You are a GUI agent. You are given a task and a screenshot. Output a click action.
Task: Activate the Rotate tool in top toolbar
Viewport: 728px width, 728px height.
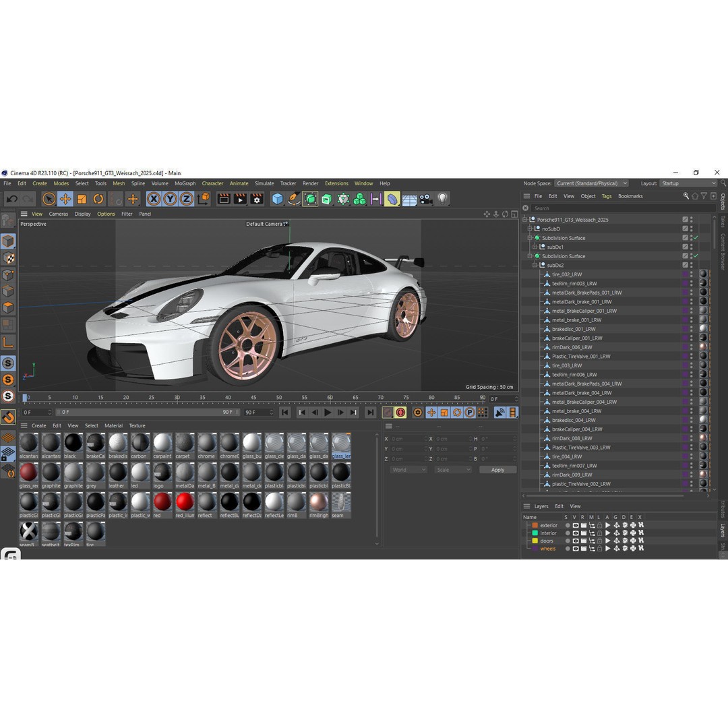pos(98,199)
